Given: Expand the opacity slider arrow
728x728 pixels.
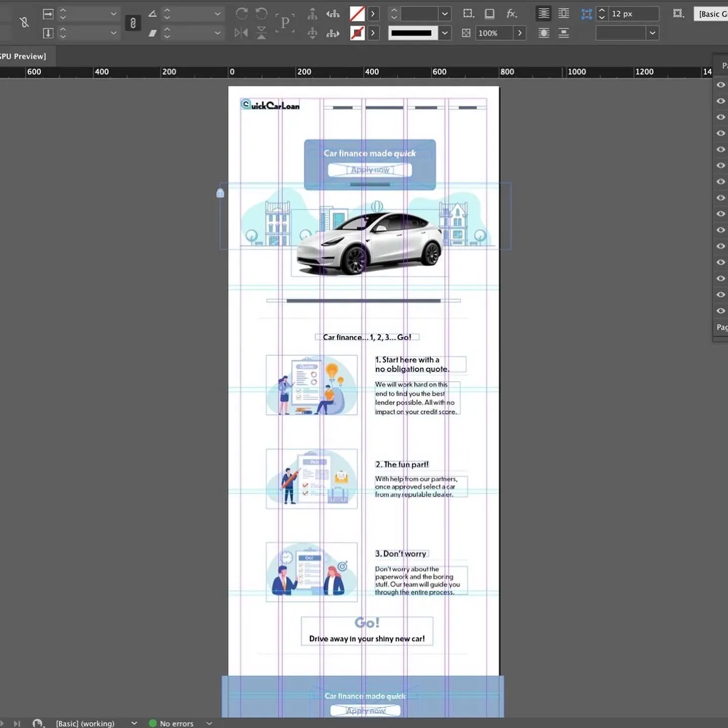Looking at the screenshot, I should tap(520, 33).
